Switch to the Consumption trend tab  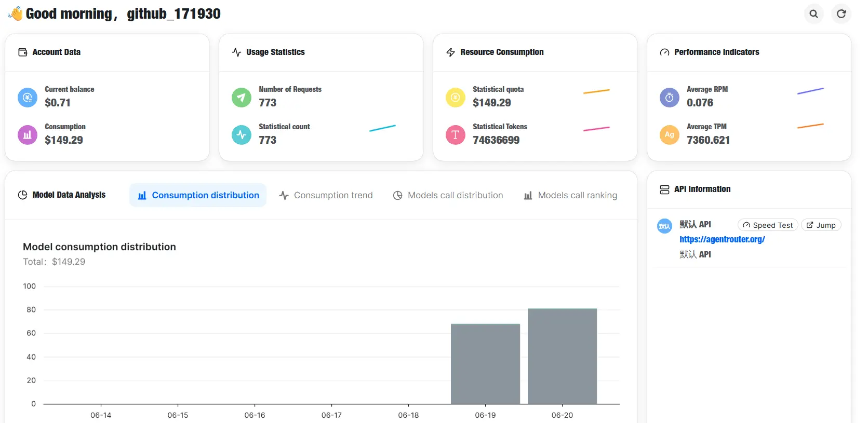(x=326, y=195)
